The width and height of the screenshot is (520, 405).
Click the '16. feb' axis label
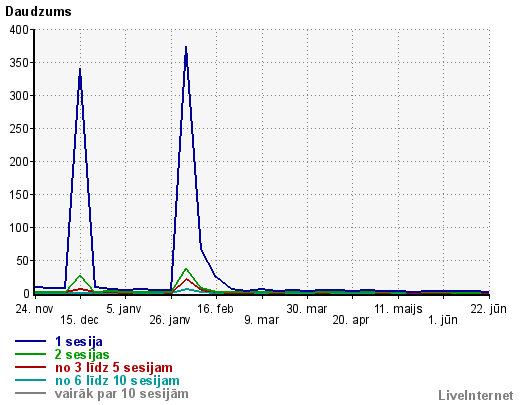pyautogui.click(x=215, y=309)
